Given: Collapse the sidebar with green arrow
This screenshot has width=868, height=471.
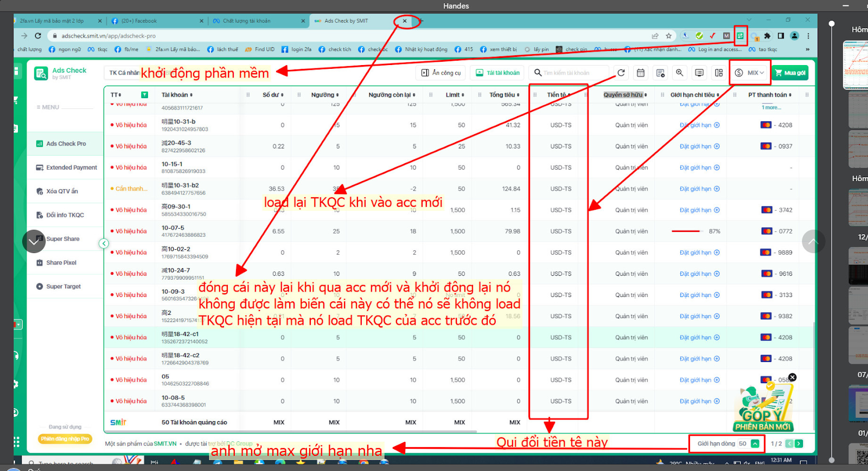Looking at the screenshot, I should [x=104, y=243].
